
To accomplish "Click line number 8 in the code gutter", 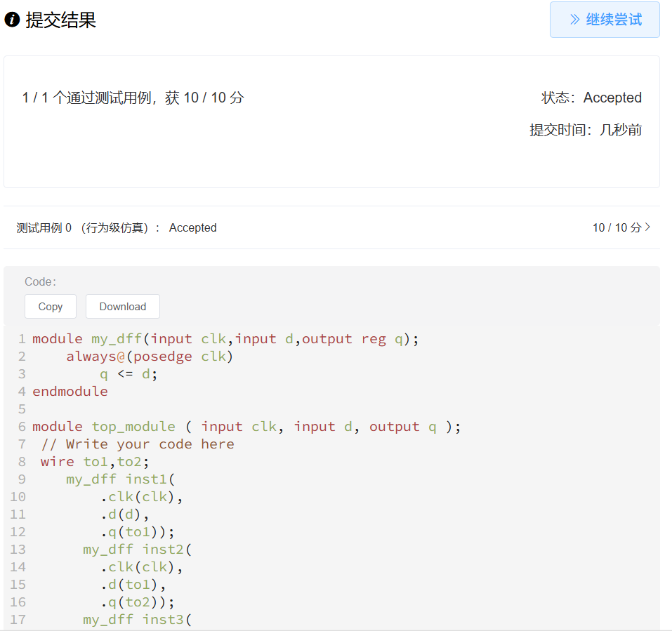I will (21, 461).
